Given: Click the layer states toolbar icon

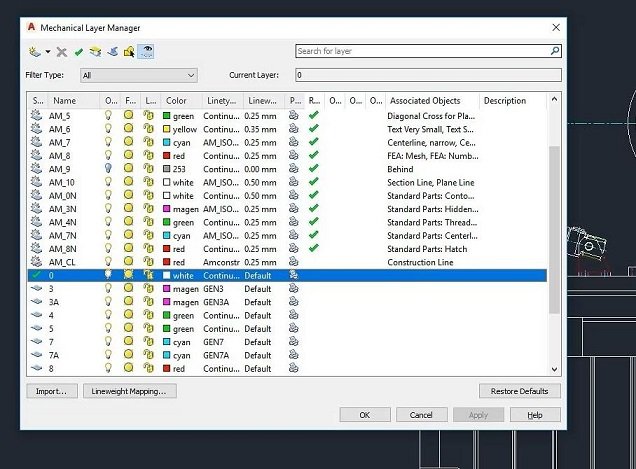Looking at the screenshot, I should pos(95,52).
